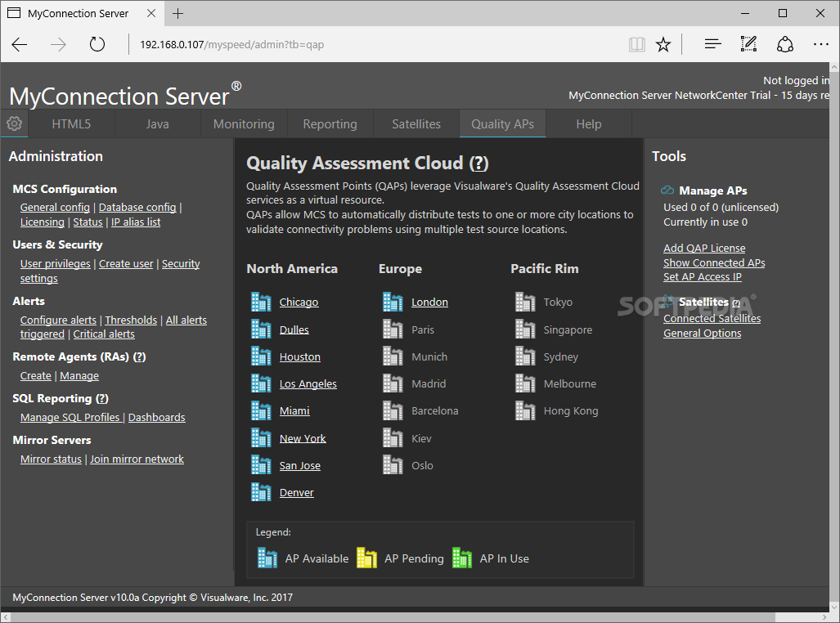The image size is (840, 623).
Task: Open the Make a Web Note icon
Action: tap(748, 44)
